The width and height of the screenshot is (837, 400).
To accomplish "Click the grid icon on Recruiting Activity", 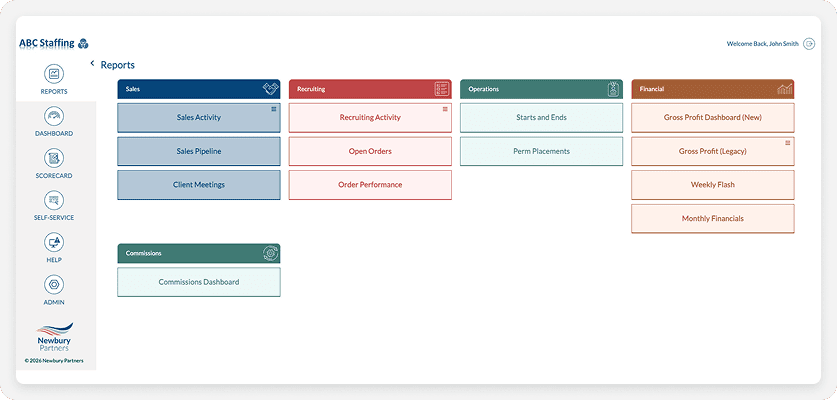I will tap(445, 109).
